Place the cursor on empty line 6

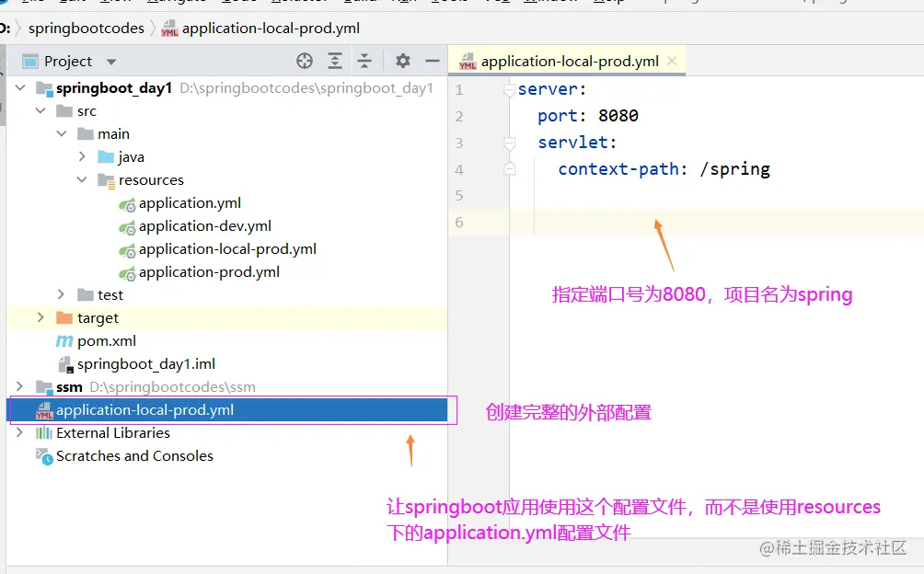coord(716,223)
